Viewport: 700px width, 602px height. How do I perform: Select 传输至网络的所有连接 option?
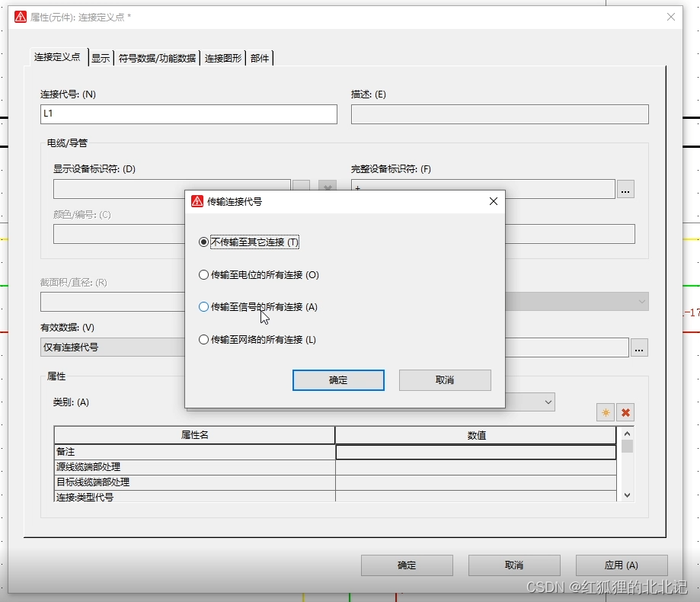(203, 339)
